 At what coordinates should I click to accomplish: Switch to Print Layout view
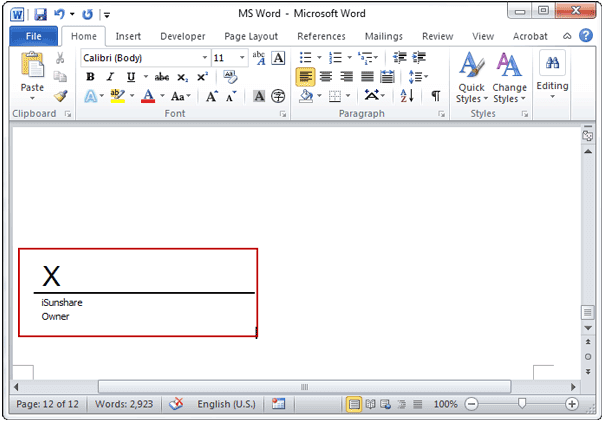click(353, 404)
